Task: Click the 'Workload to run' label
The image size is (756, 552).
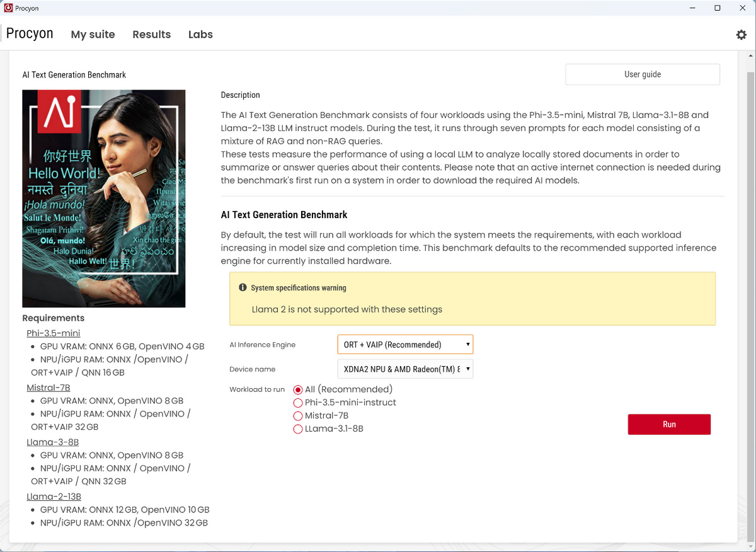Action: (257, 389)
